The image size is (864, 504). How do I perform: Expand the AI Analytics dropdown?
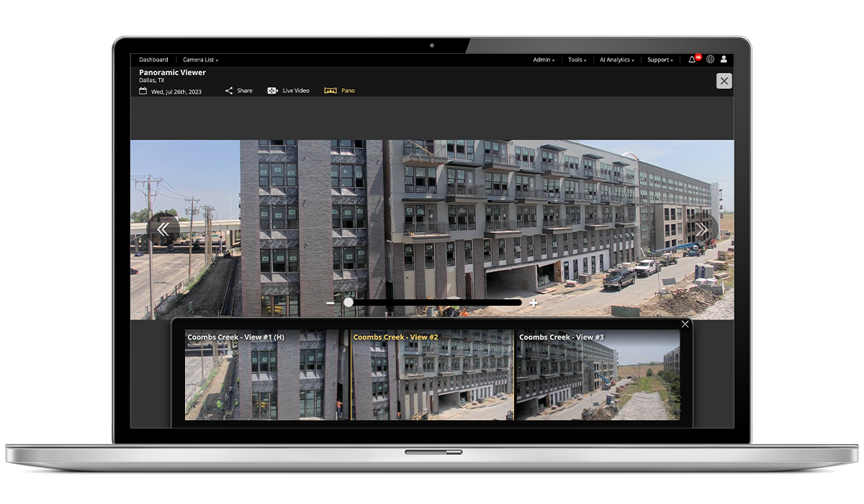[616, 60]
